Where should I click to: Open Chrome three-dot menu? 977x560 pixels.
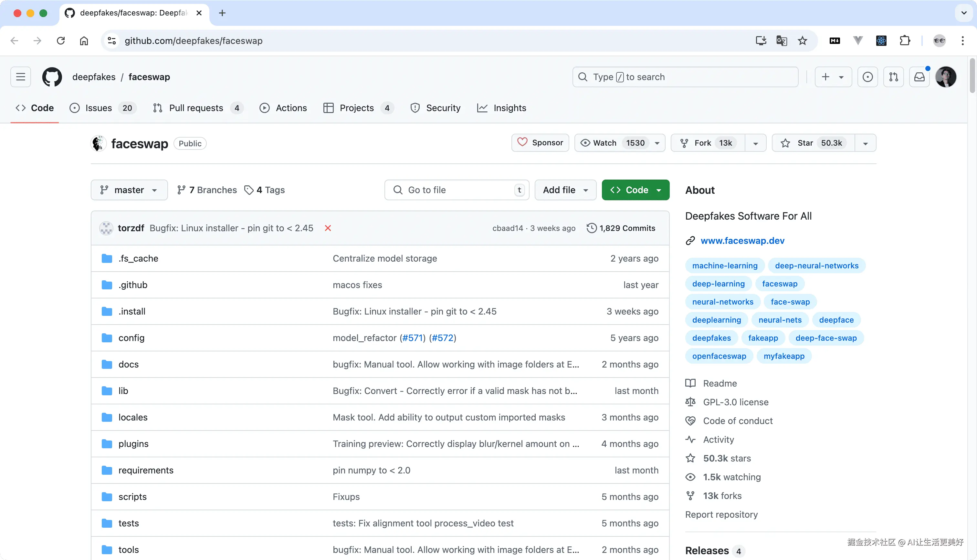coord(963,41)
